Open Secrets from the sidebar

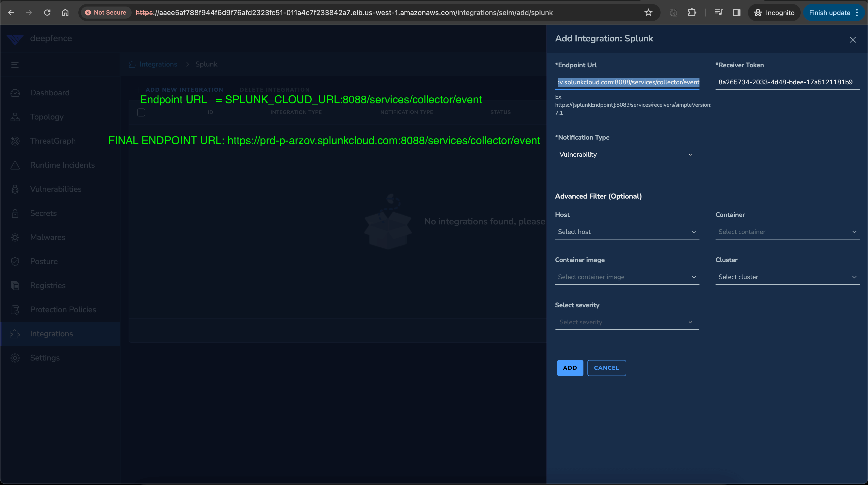(60, 213)
